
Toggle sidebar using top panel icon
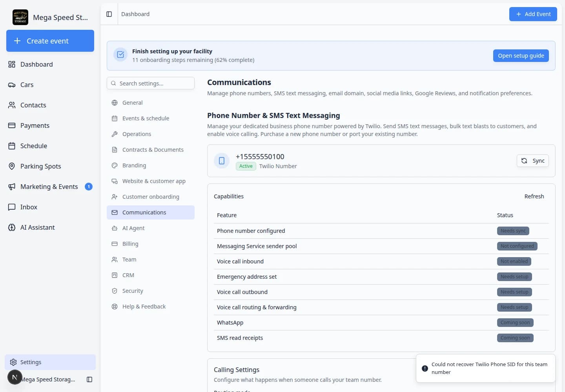pyautogui.click(x=109, y=14)
